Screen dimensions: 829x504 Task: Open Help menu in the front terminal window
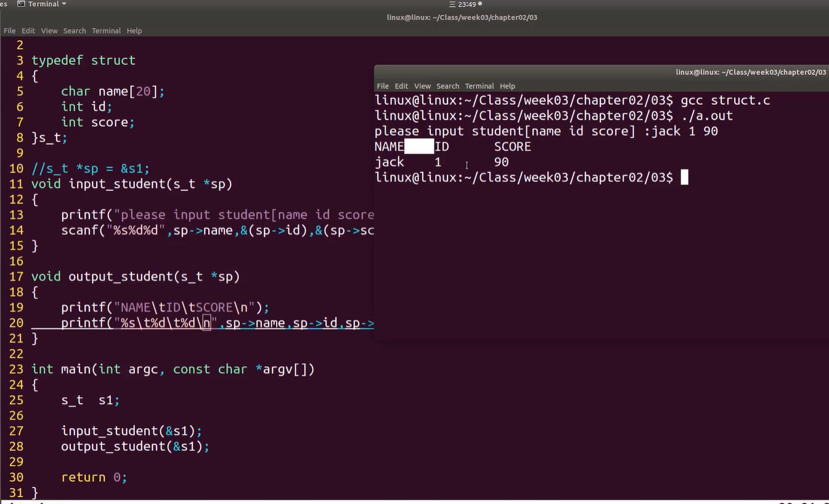[x=507, y=86]
